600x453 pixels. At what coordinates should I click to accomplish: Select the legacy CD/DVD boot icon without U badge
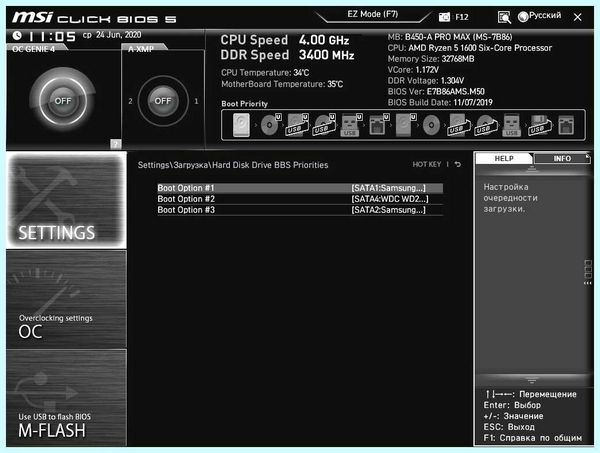click(431, 125)
